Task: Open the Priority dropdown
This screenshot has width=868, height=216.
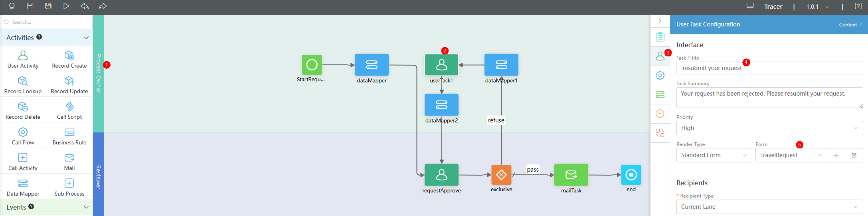Action: (769, 128)
